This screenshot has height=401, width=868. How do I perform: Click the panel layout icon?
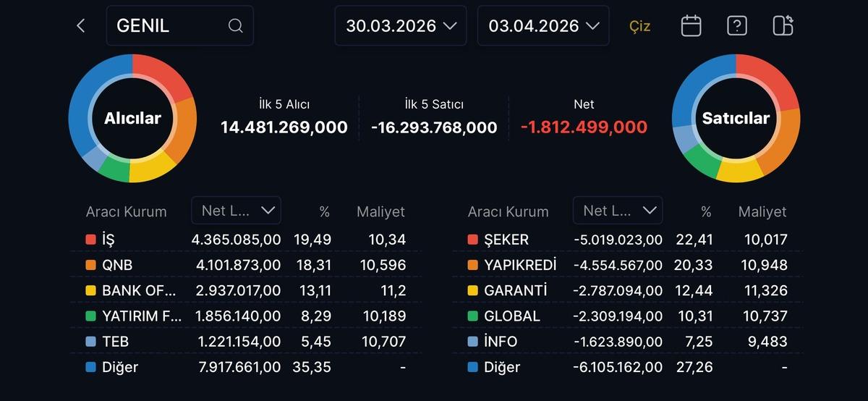tap(783, 26)
